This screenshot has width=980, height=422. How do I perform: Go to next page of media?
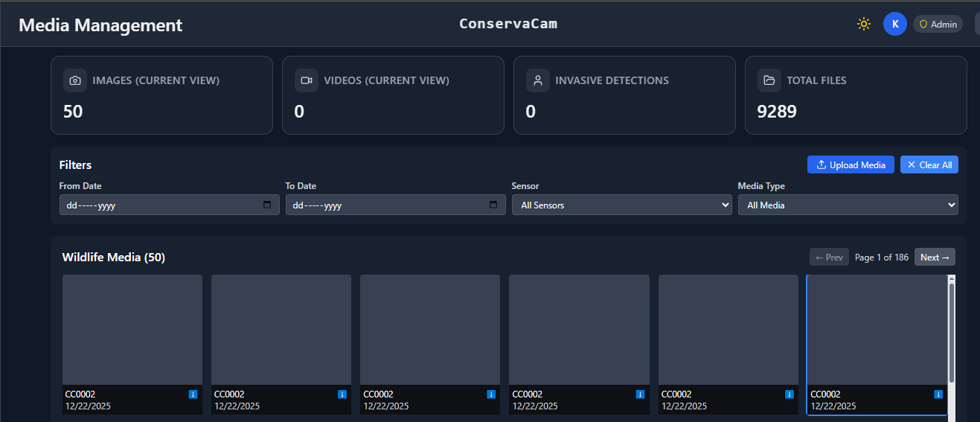tap(935, 257)
